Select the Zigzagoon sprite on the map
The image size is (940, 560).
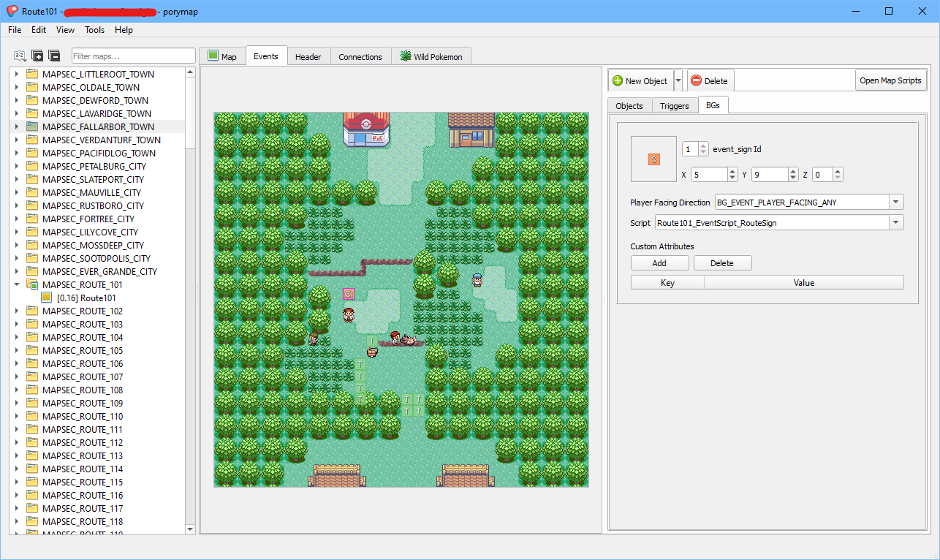tap(409, 338)
